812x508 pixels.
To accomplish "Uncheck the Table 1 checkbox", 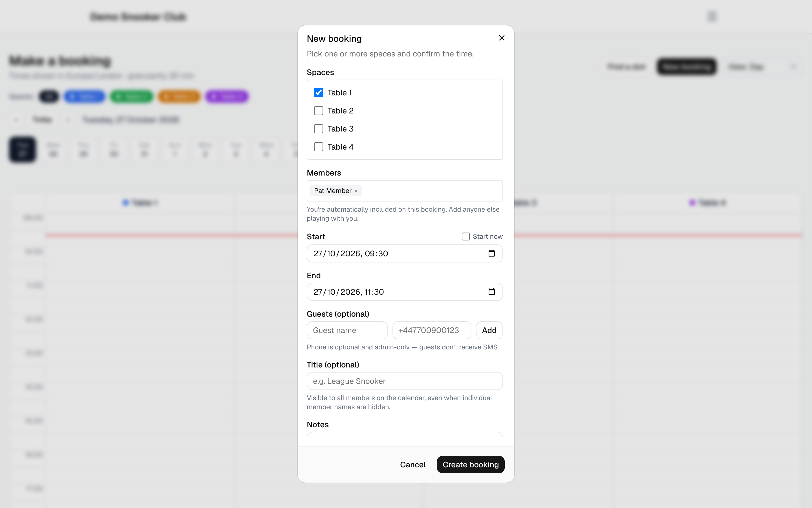I will [318, 92].
